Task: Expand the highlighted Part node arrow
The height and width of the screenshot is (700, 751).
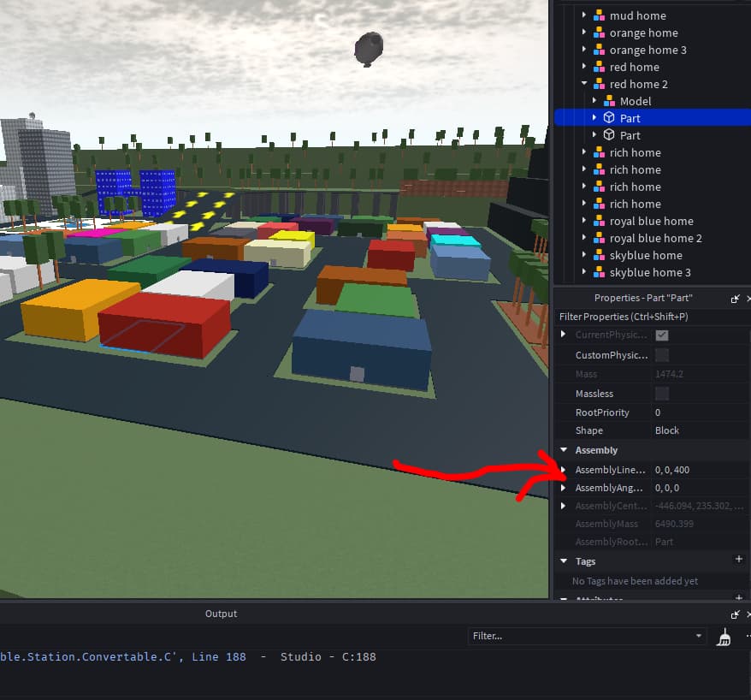Action: coord(594,117)
